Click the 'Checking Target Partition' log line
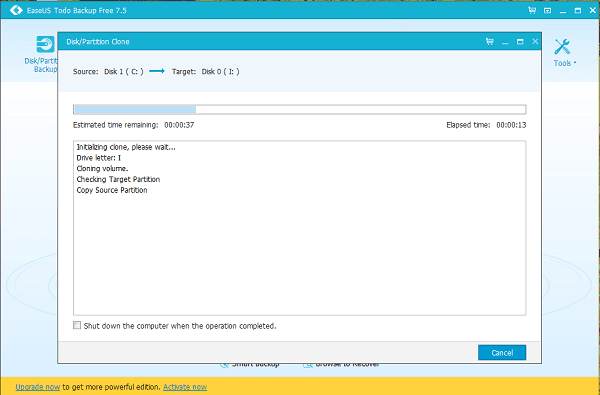The height and width of the screenshot is (395, 600). (x=118, y=179)
